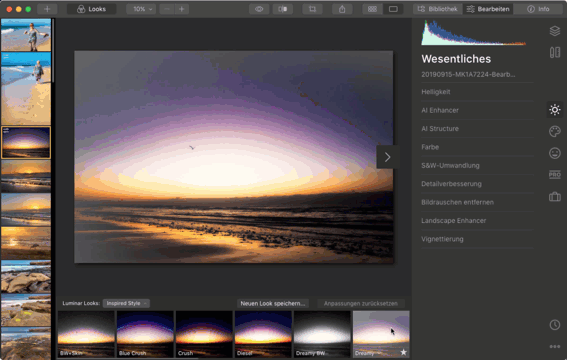Click the share export icon

coord(342,9)
